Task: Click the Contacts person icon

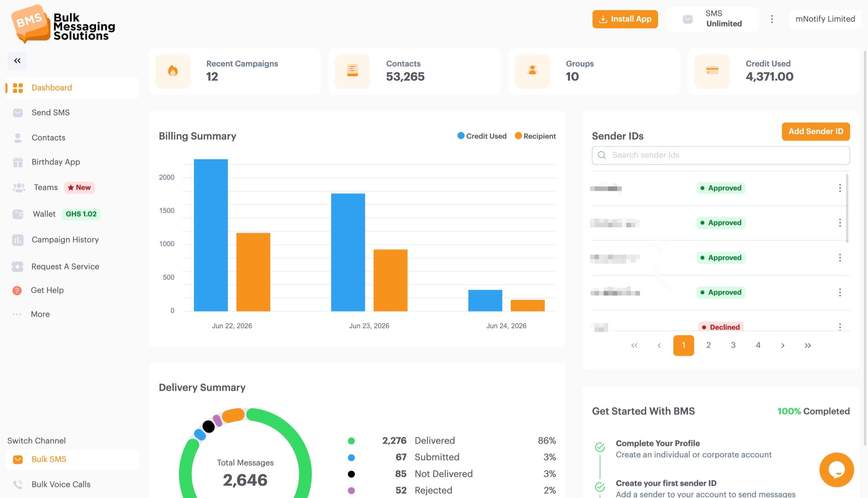Action: tap(18, 138)
